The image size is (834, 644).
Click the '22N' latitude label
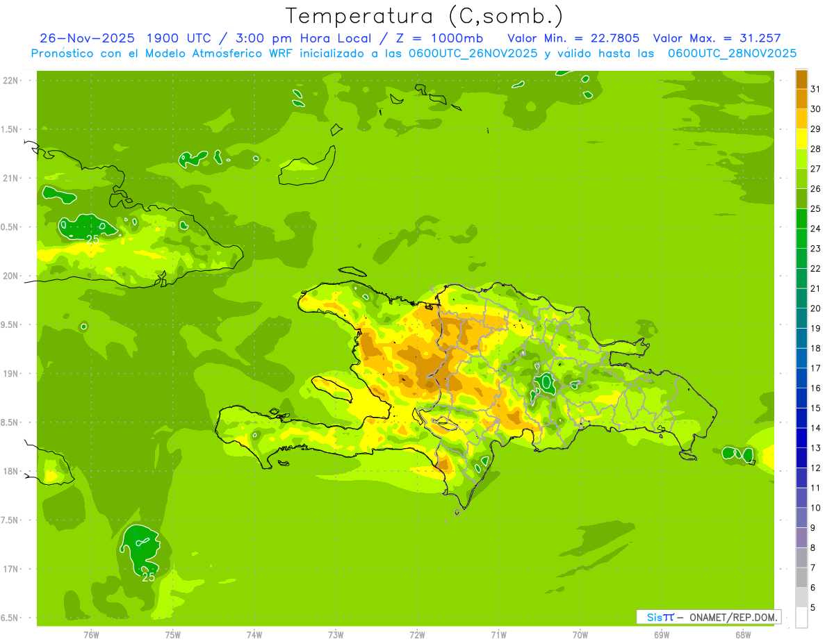click(12, 81)
